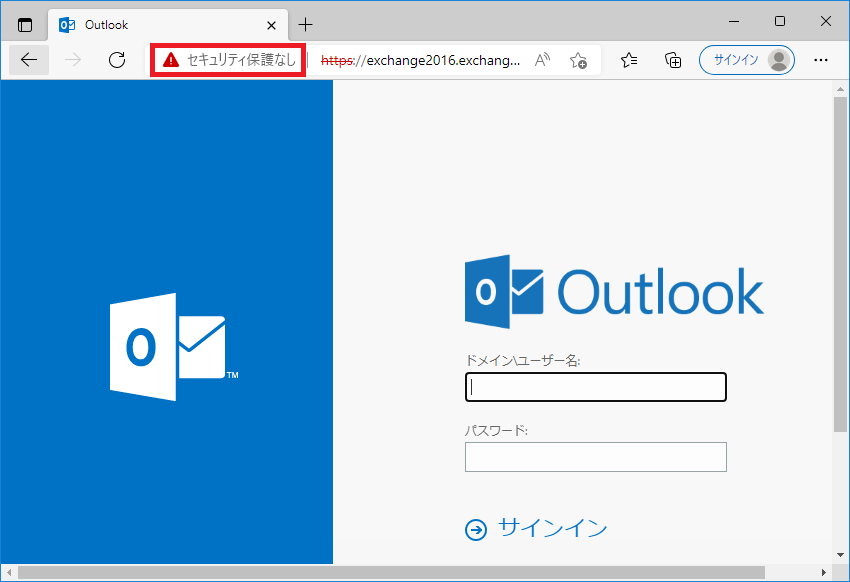Image resolution: width=850 pixels, height=582 pixels.
Task: Maximize the browser window
Action: click(780, 22)
